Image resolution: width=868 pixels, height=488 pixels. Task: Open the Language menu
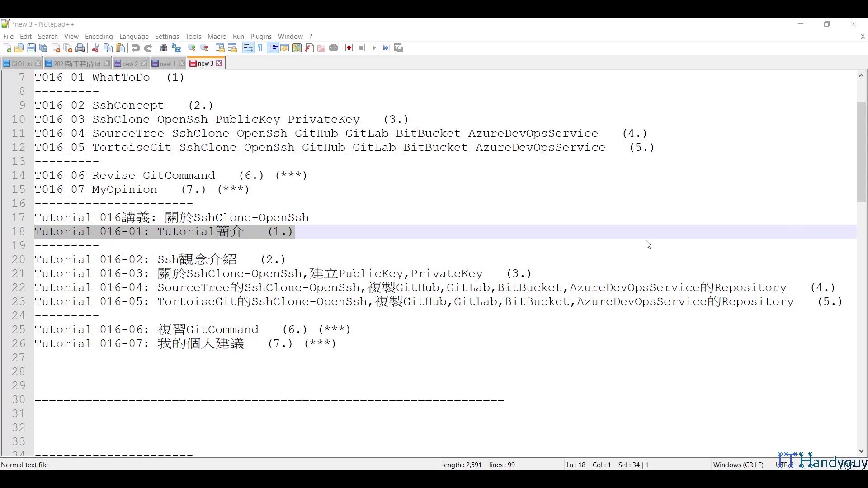click(134, 37)
